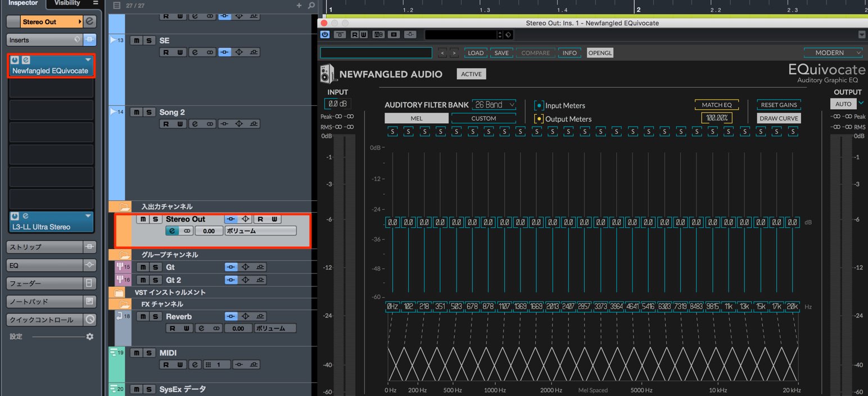
Task: Select the CUSTOM filter bank tab
Action: tap(483, 118)
